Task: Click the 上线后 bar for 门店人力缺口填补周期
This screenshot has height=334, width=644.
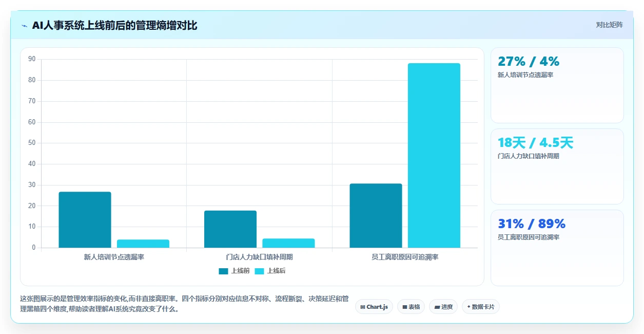Action: pos(288,244)
